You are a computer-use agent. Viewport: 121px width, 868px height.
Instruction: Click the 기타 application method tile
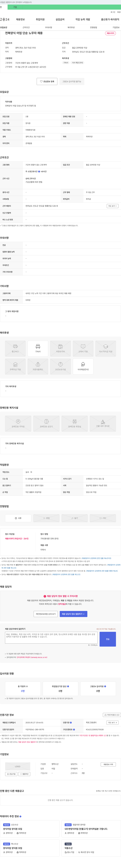[x=103, y=518]
